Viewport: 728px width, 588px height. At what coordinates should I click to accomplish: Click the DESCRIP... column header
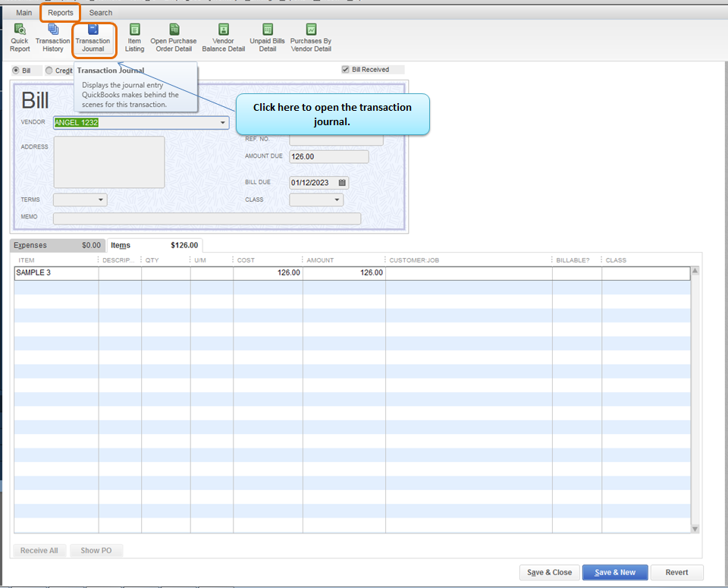[119, 260]
